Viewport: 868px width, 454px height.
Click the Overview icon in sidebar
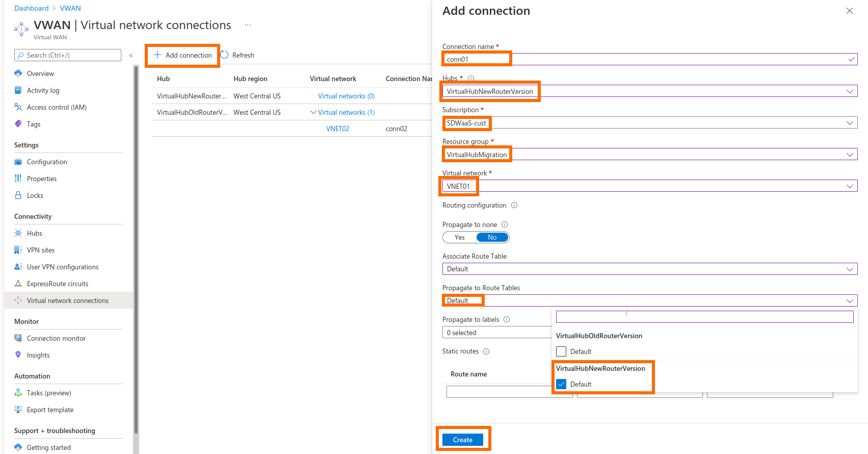pos(18,73)
